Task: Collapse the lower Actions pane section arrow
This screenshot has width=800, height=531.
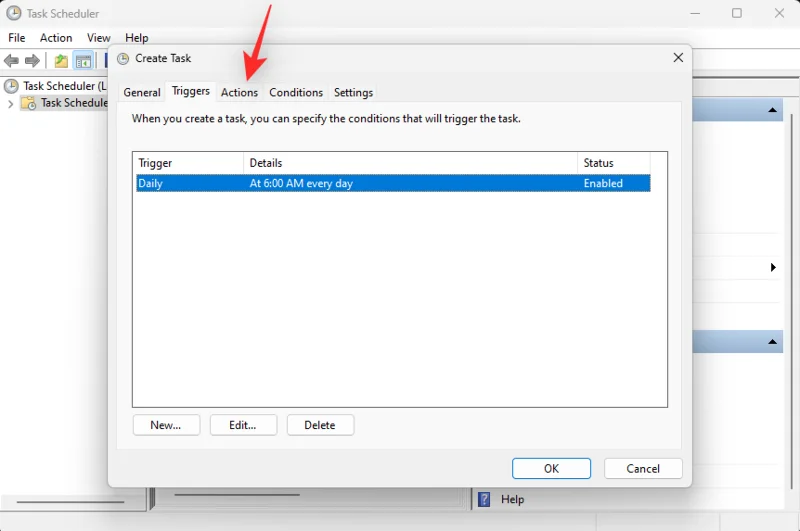Action: click(x=772, y=342)
